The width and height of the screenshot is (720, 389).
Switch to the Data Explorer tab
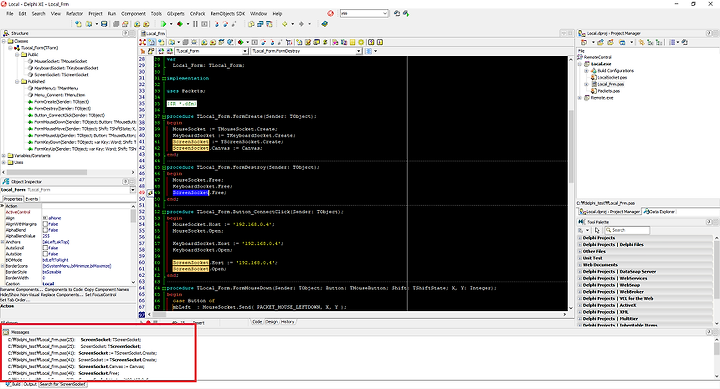pyautogui.click(x=659, y=212)
